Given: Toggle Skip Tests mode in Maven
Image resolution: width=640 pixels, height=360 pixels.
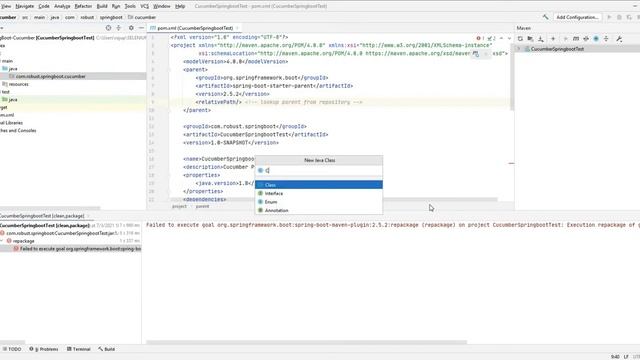Looking at the screenshot, I should point(596,39).
